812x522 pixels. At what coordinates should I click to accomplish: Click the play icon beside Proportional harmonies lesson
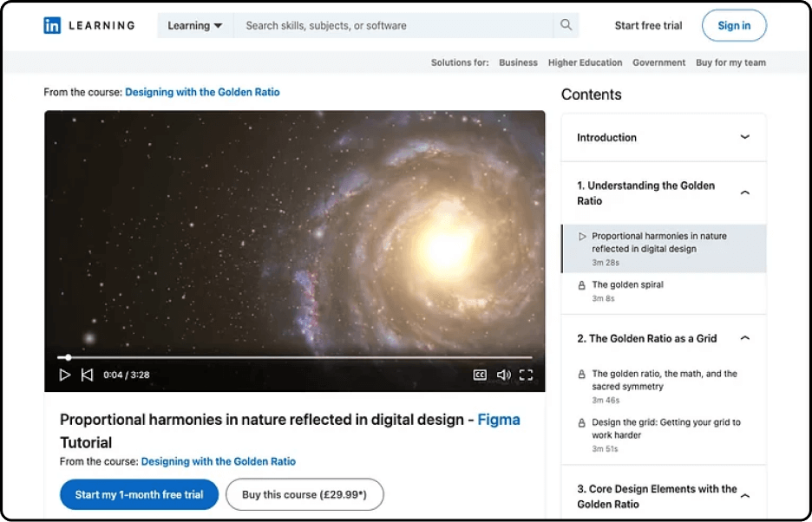[582, 236]
